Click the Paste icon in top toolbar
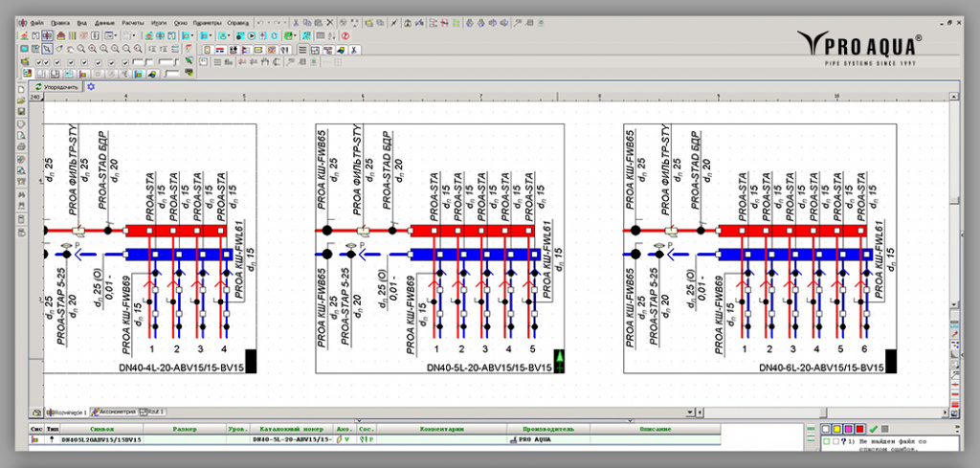This screenshot has height=468, width=980. coord(318,23)
